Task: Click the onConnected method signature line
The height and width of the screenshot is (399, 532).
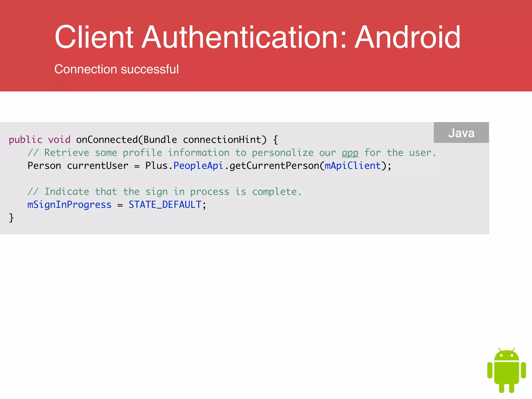Action: [x=143, y=140]
